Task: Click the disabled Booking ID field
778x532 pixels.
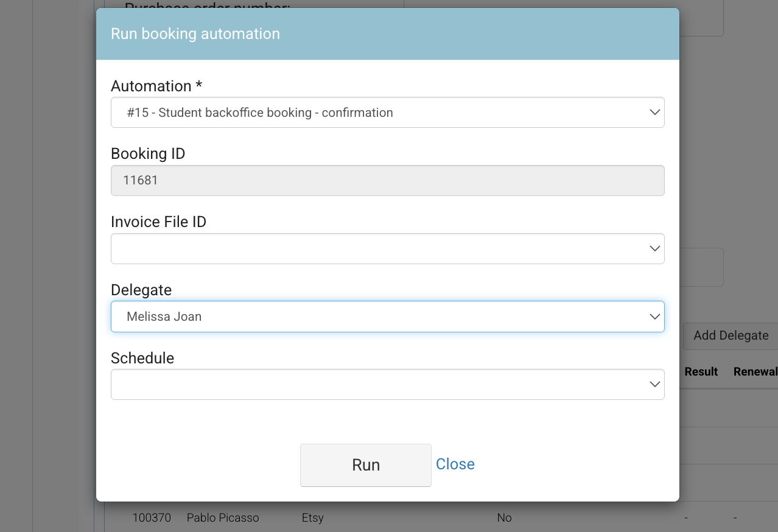Action: (x=387, y=181)
